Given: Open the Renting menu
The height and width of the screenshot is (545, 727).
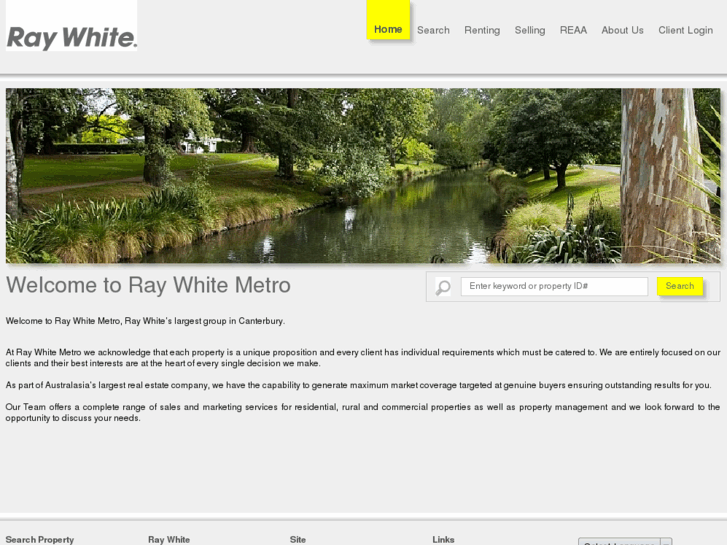Looking at the screenshot, I should [x=482, y=31].
